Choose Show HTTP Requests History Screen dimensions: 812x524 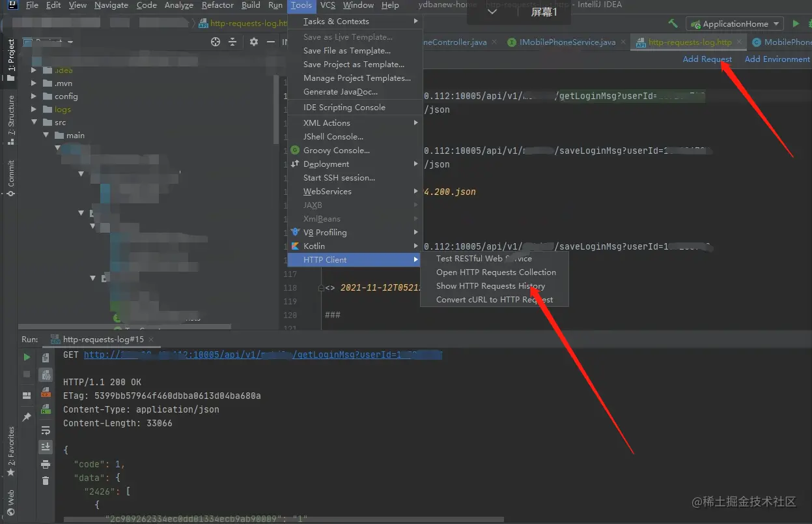pos(495,285)
